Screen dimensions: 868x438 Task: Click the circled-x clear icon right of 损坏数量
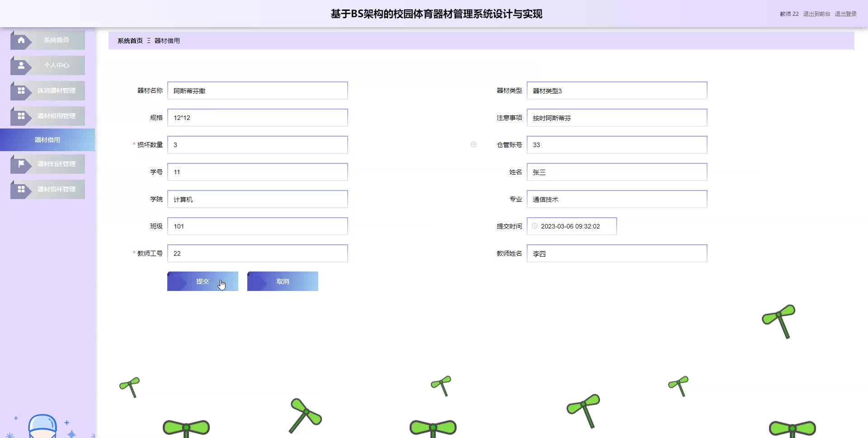pos(474,144)
